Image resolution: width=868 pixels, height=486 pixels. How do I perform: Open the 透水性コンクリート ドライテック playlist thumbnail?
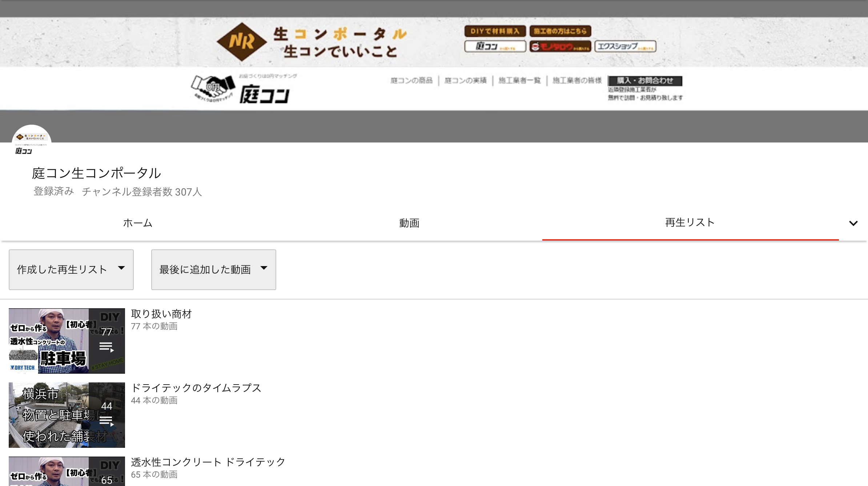pos(67,471)
